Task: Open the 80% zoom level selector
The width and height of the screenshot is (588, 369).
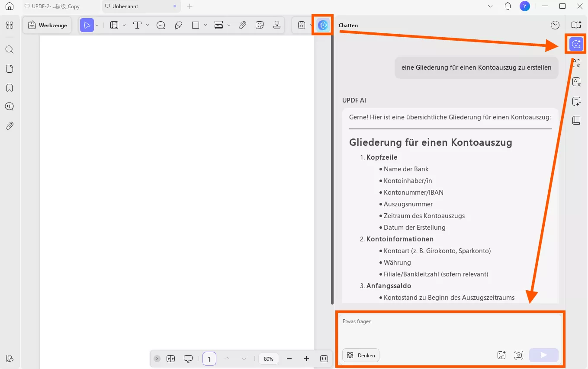Action: pos(269,359)
